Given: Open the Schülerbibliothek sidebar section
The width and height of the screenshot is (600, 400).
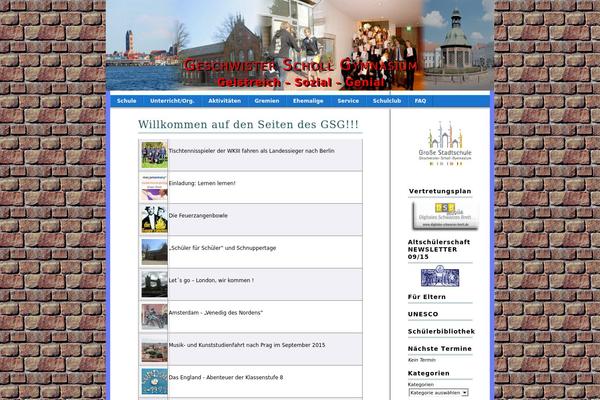Looking at the screenshot, I should (441, 331).
